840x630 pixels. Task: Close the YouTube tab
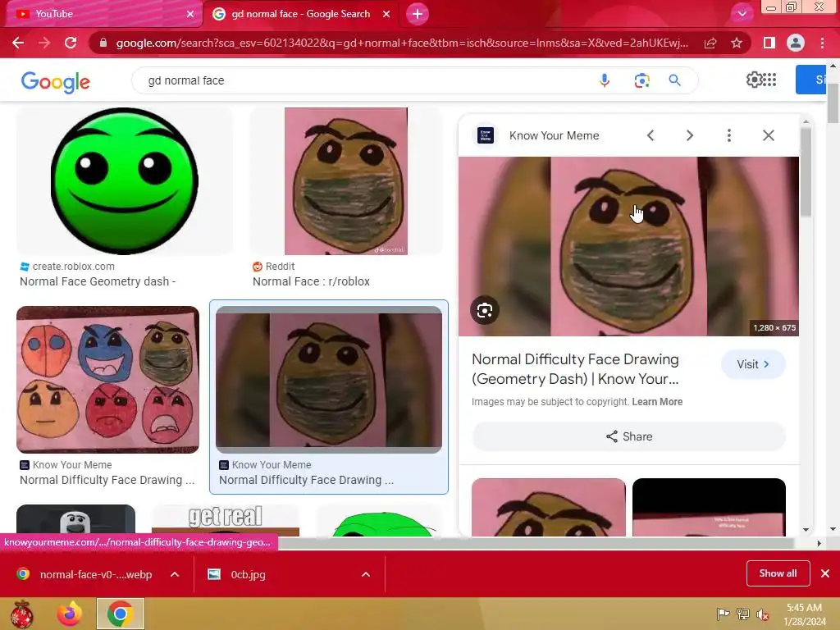[x=189, y=14]
